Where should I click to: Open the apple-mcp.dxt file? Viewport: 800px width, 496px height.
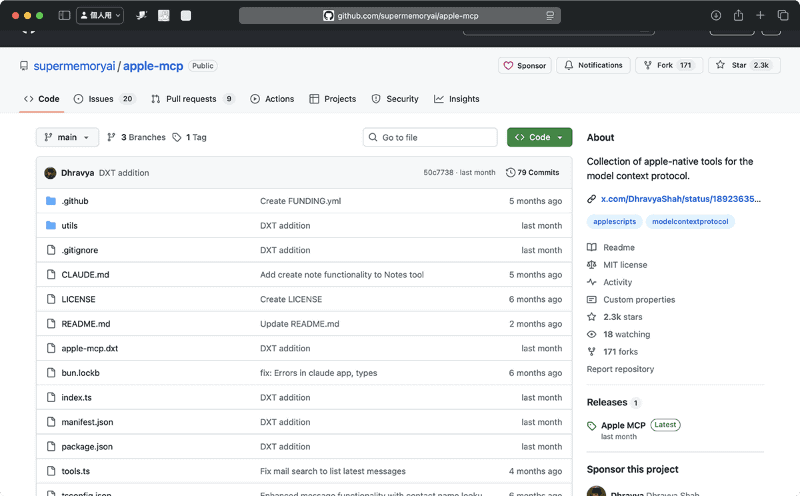coord(89,348)
